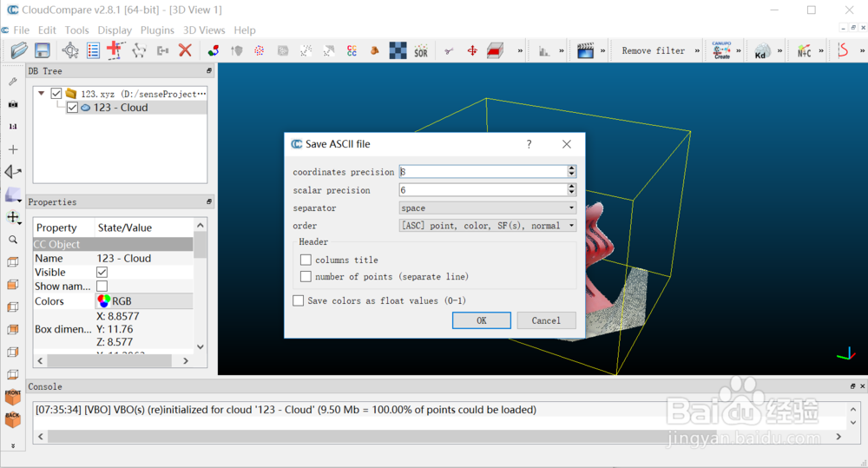Open the separator dropdown

pos(488,208)
